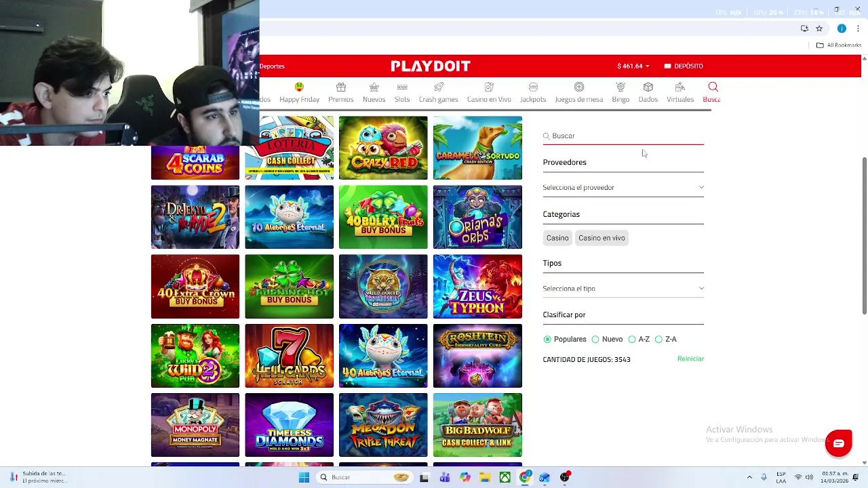Open File Explorer from the taskbar
This screenshot has height=488, width=868.
click(485, 477)
